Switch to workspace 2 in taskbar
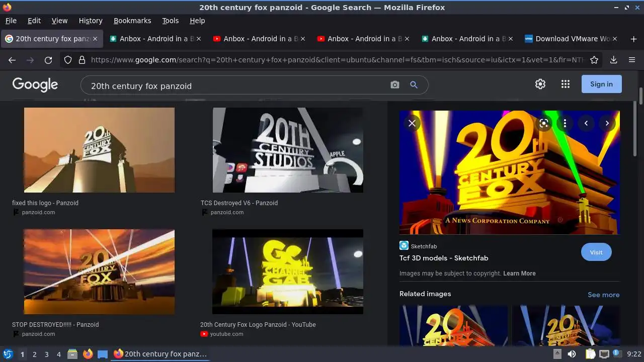 (x=34, y=354)
